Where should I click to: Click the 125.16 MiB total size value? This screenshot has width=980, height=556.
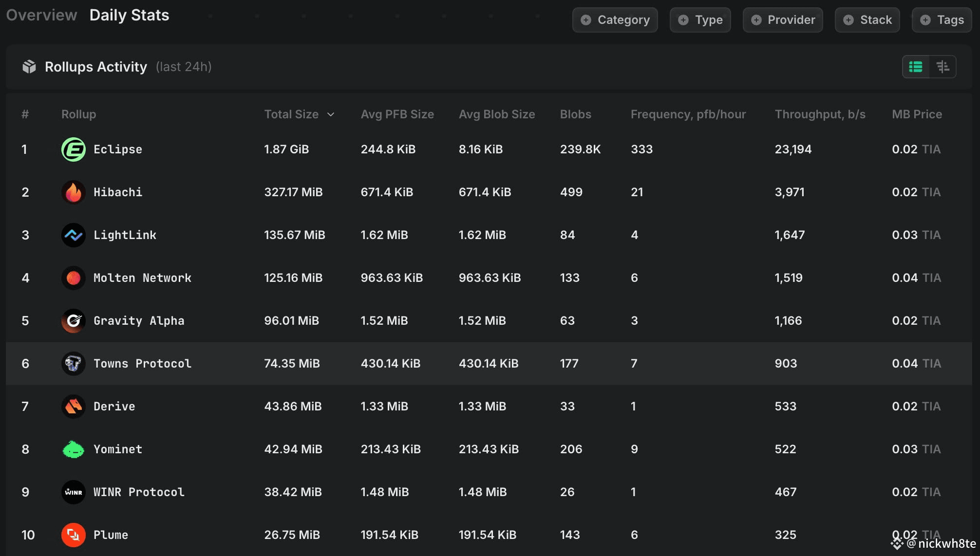pos(293,278)
